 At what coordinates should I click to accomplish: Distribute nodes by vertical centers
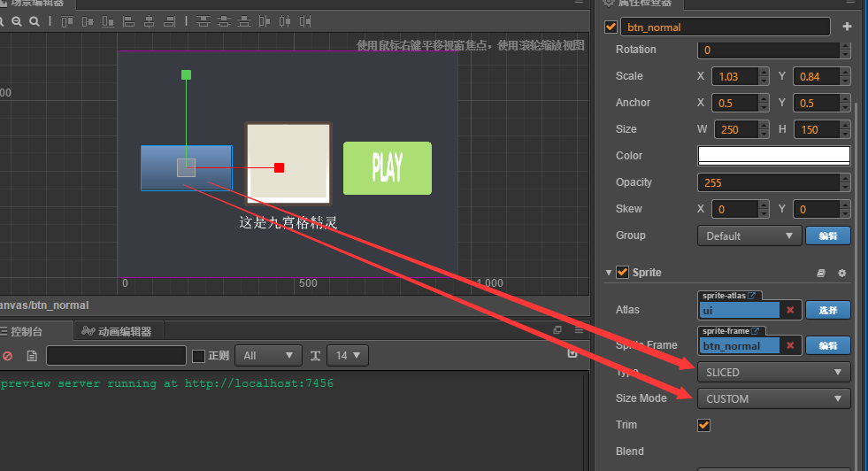click(x=224, y=21)
